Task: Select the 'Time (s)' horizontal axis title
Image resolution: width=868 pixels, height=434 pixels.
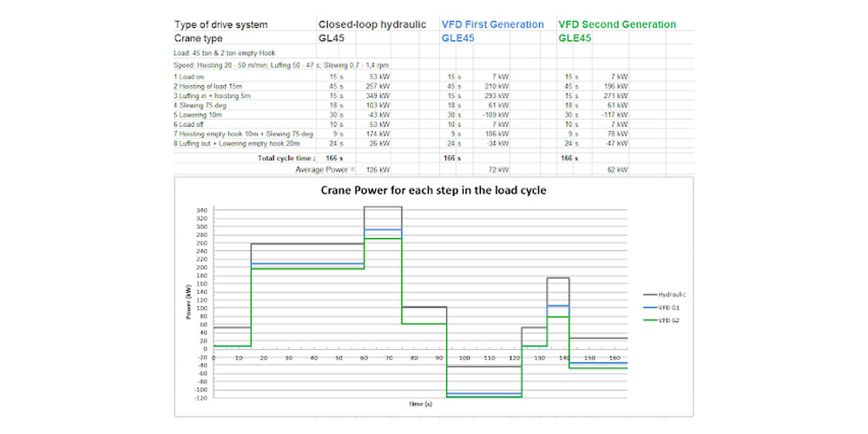Action: (x=419, y=404)
